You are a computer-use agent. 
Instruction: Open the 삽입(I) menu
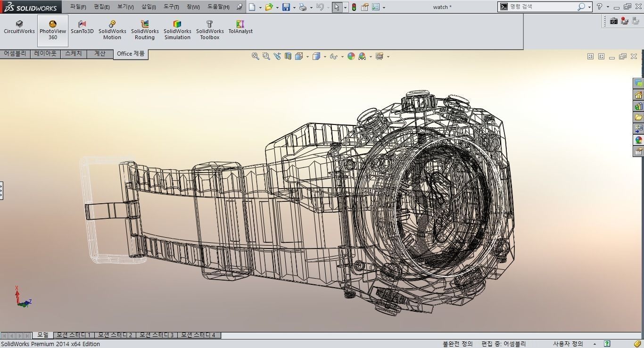pyautogui.click(x=149, y=7)
